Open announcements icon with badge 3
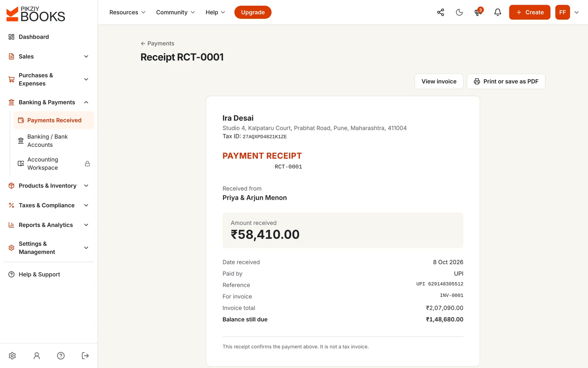This screenshot has width=588, height=368. pos(478,12)
